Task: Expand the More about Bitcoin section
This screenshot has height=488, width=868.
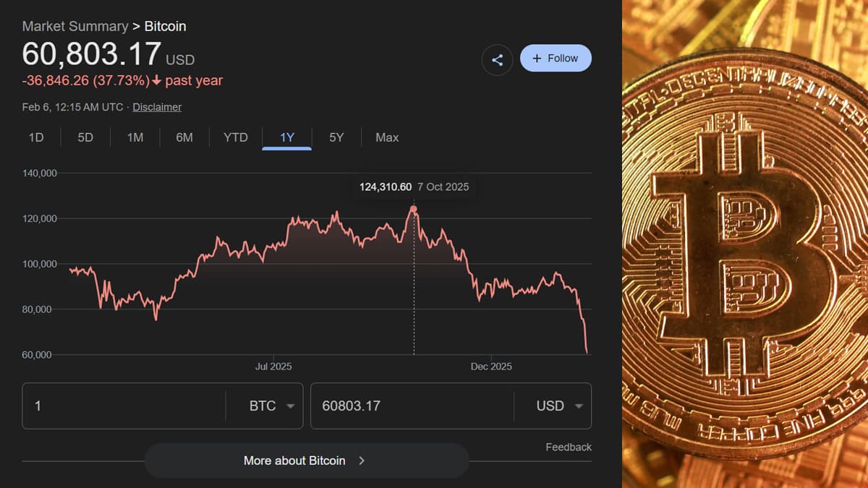Action: 307,461
